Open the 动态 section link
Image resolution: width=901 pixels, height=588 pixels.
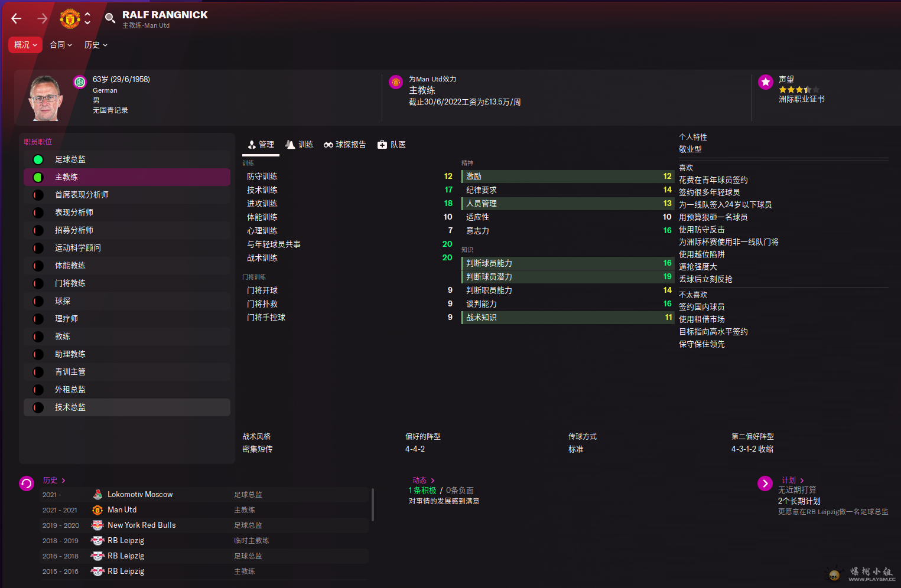point(423,481)
